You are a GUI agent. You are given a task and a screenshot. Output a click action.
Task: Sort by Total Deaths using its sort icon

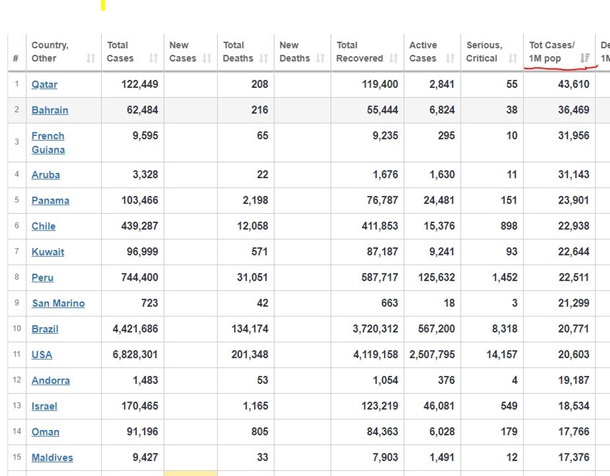point(264,59)
